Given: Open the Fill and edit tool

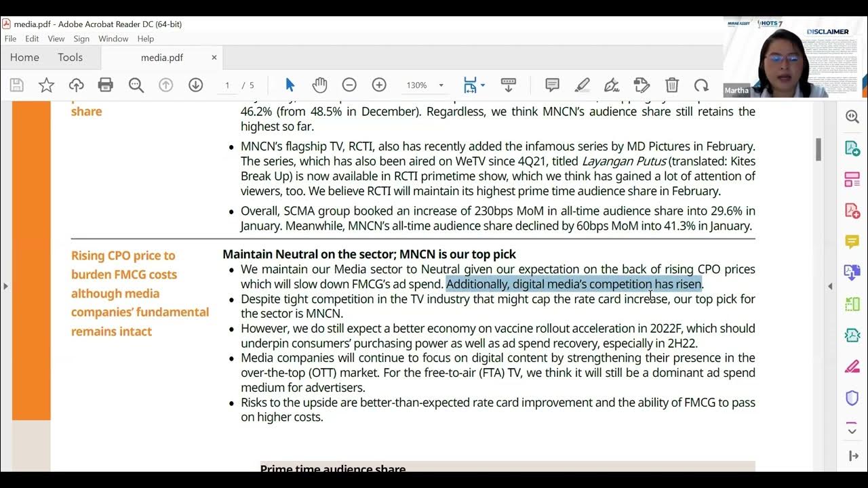Looking at the screenshot, I should tap(642, 85).
